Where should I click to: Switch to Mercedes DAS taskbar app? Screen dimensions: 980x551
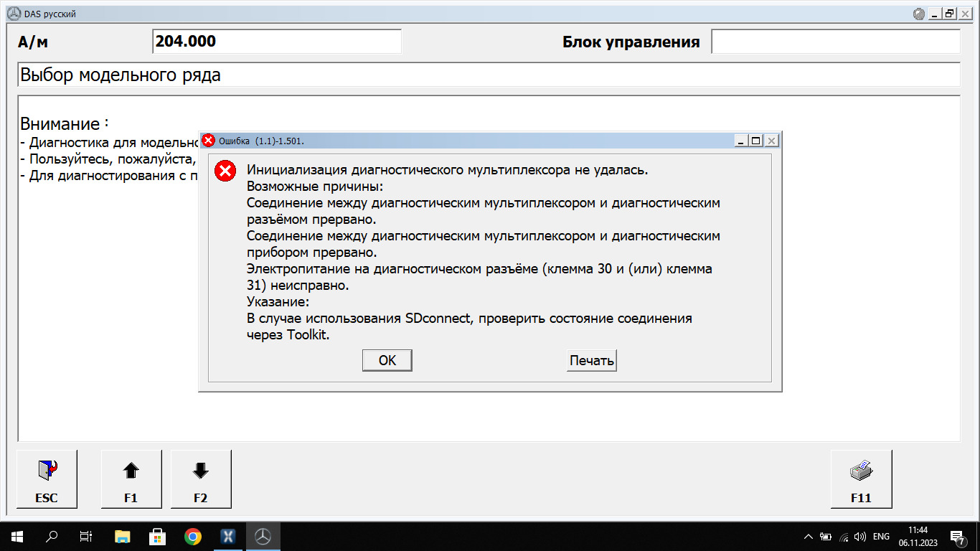[263, 536]
